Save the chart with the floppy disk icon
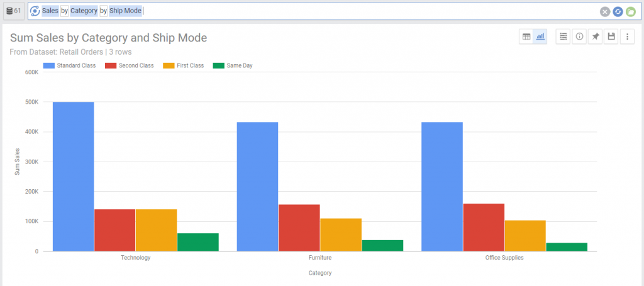Screen dimensions: 644x286 coord(611,36)
